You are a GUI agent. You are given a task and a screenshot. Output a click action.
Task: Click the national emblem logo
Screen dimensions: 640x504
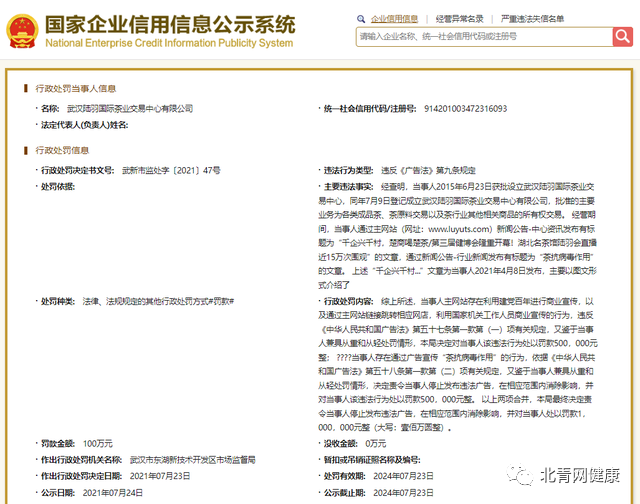pos(22,31)
